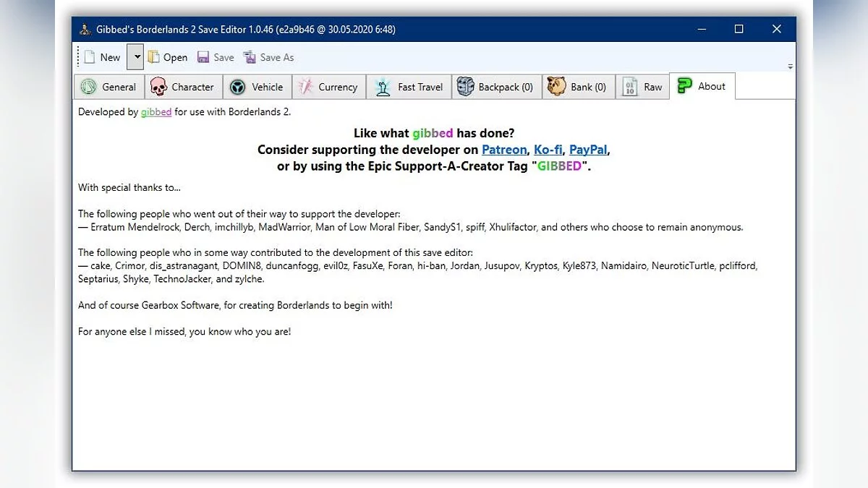
Task: Click the app icon in title bar
Action: [85, 29]
